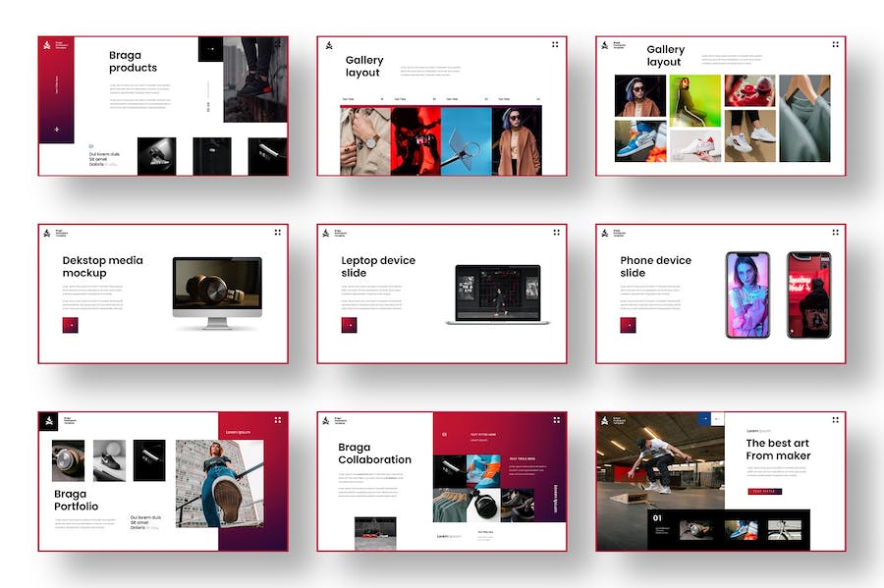Select the watch photo in Gallery layout

point(365,140)
